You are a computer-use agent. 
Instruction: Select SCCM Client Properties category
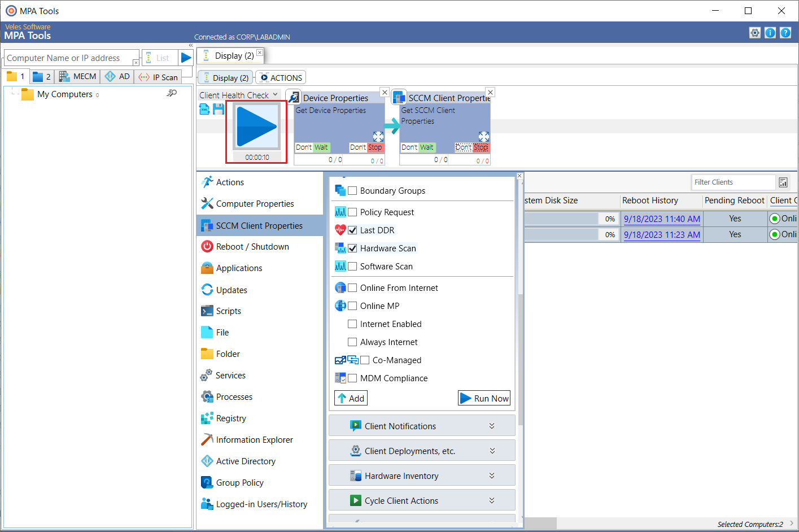point(260,225)
